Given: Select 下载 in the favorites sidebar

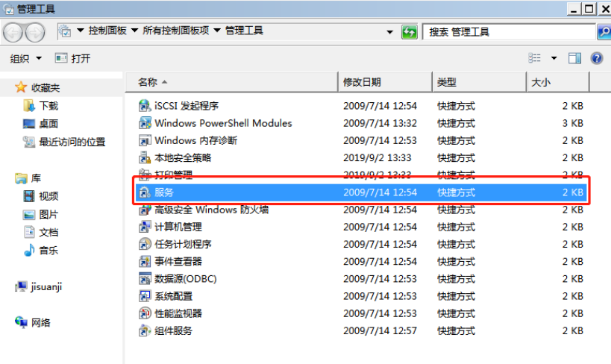Looking at the screenshot, I should 48,106.
